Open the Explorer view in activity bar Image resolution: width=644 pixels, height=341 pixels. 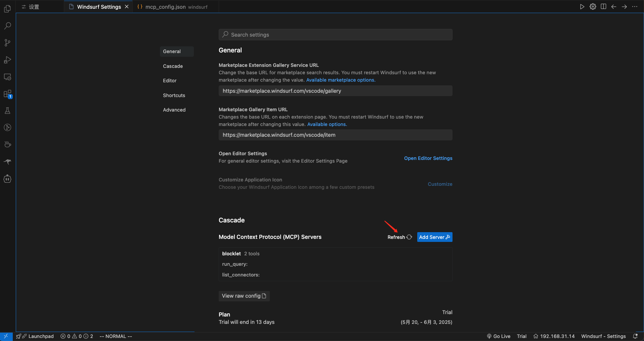point(7,9)
